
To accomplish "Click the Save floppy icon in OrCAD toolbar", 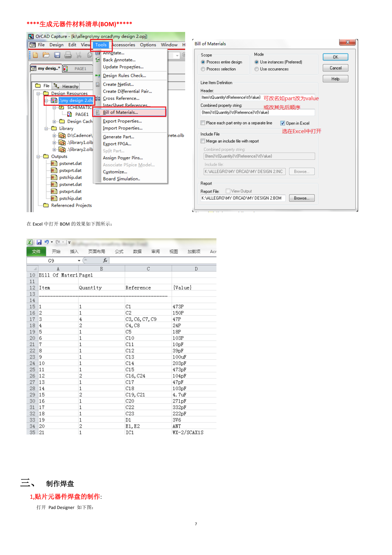I will tap(57, 55).
